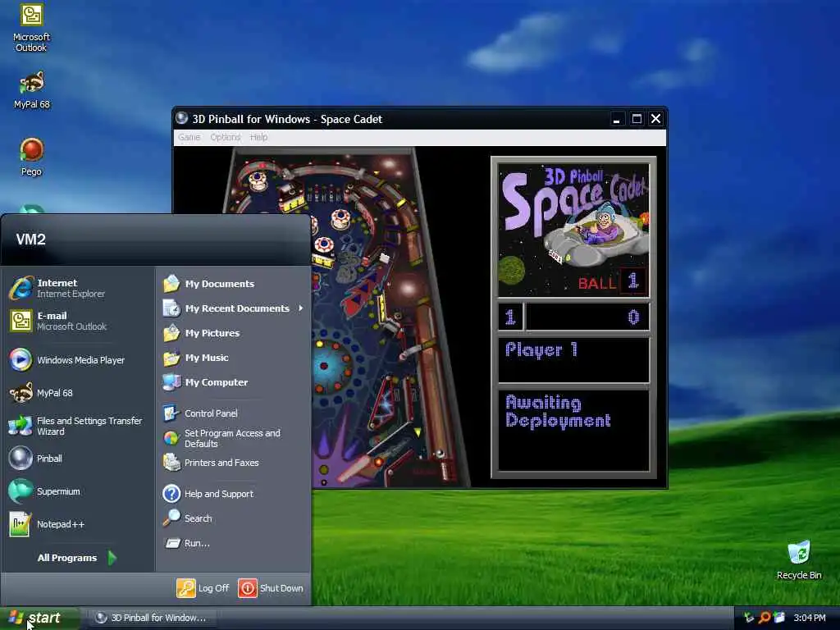Close the 3D Pinball window

655,119
